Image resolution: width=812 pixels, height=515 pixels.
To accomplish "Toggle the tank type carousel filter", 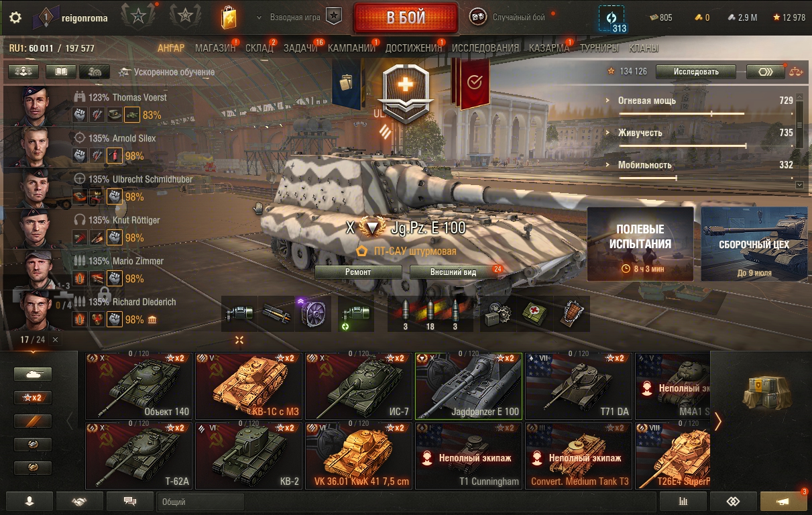I will click(33, 374).
